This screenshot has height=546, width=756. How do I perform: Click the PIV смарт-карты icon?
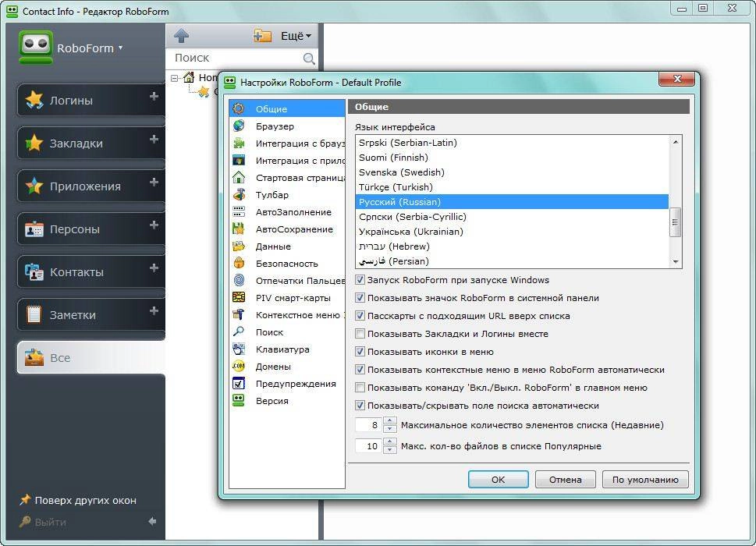pos(239,297)
